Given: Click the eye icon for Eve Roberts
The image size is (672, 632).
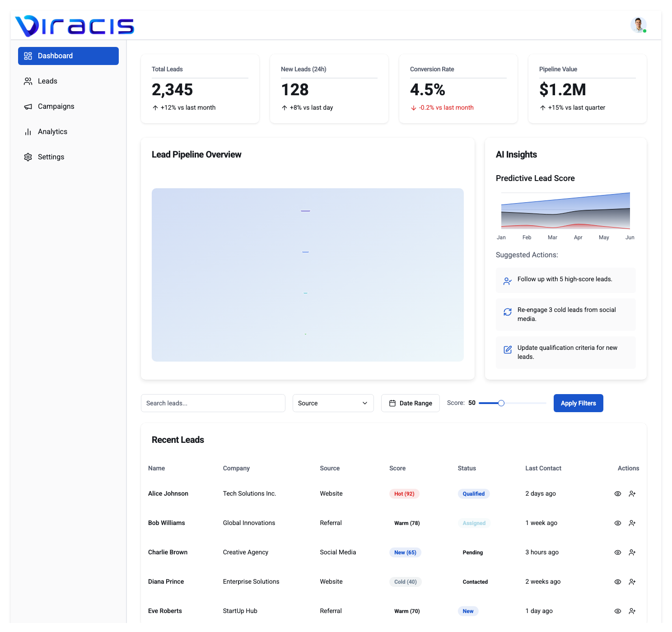Looking at the screenshot, I should point(617,611).
